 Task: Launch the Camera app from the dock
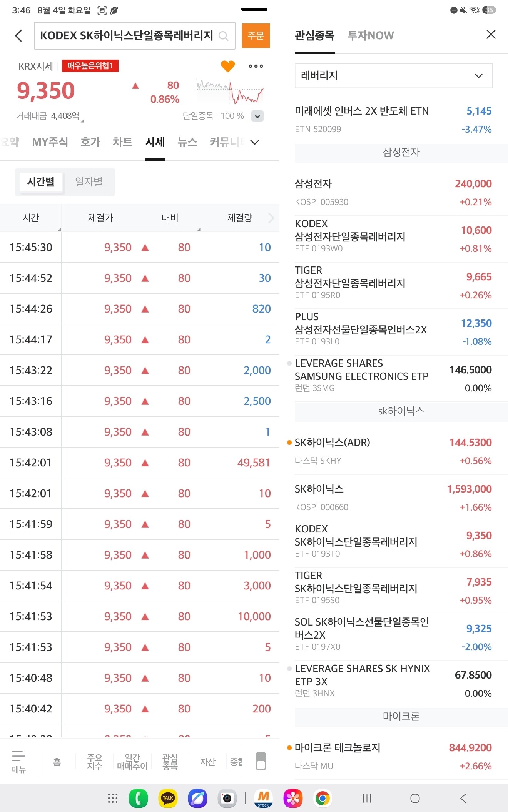click(227, 798)
